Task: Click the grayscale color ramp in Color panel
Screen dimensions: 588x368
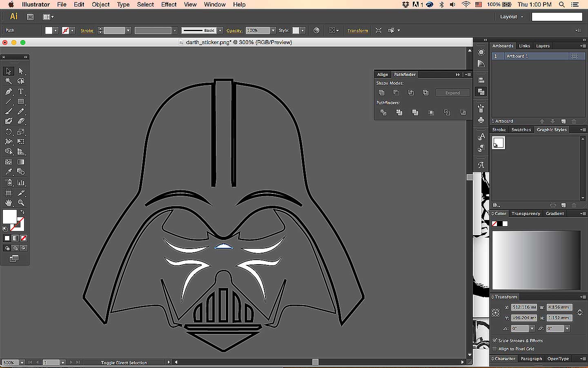Action: [536, 260]
